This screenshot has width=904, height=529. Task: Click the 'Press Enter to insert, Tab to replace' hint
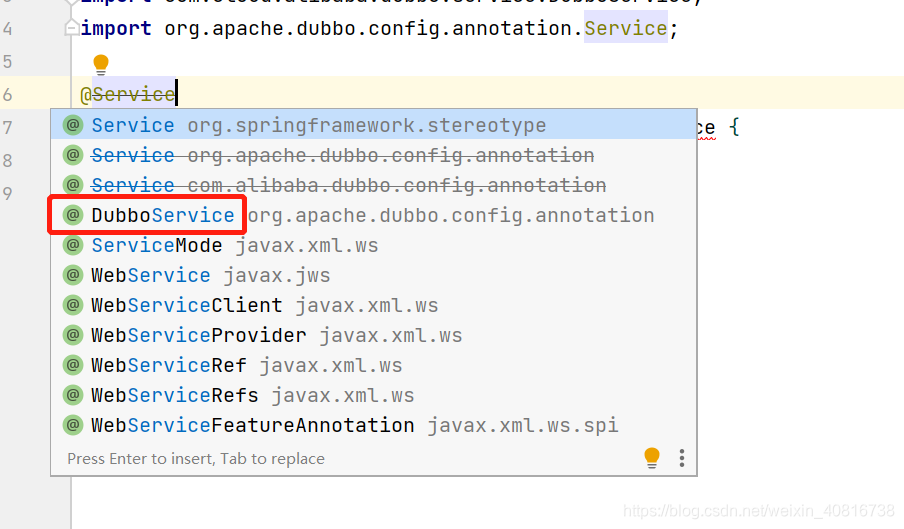pyautogui.click(x=196, y=459)
